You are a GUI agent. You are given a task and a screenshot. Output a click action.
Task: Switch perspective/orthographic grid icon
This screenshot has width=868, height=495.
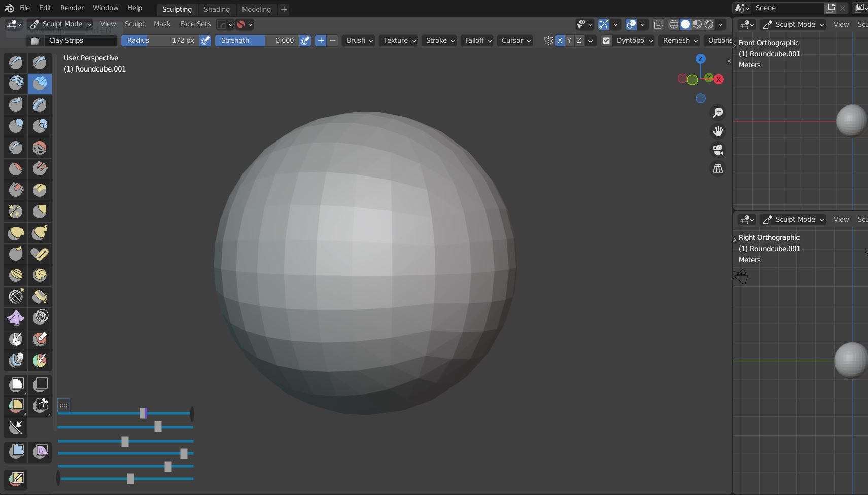point(718,169)
